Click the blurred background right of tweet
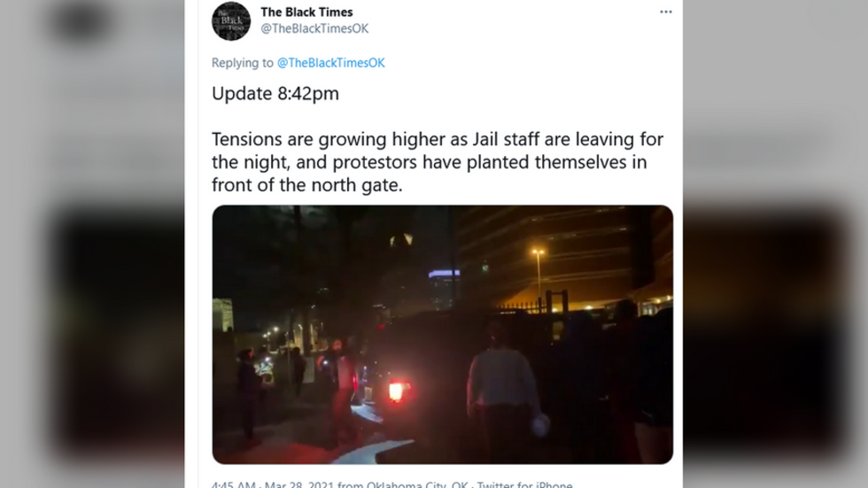Image resolution: width=868 pixels, height=488 pixels. (x=775, y=244)
